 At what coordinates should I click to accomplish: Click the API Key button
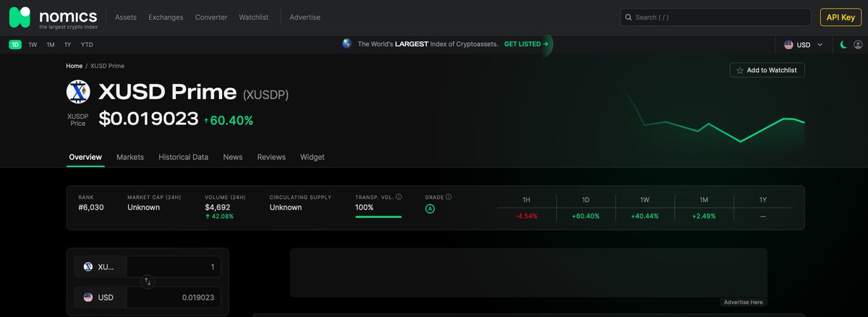(841, 17)
